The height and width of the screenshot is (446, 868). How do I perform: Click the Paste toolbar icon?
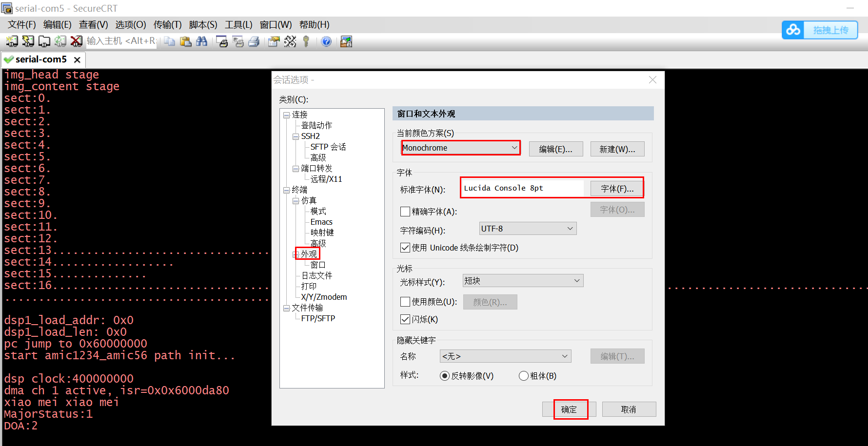pyautogui.click(x=186, y=41)
